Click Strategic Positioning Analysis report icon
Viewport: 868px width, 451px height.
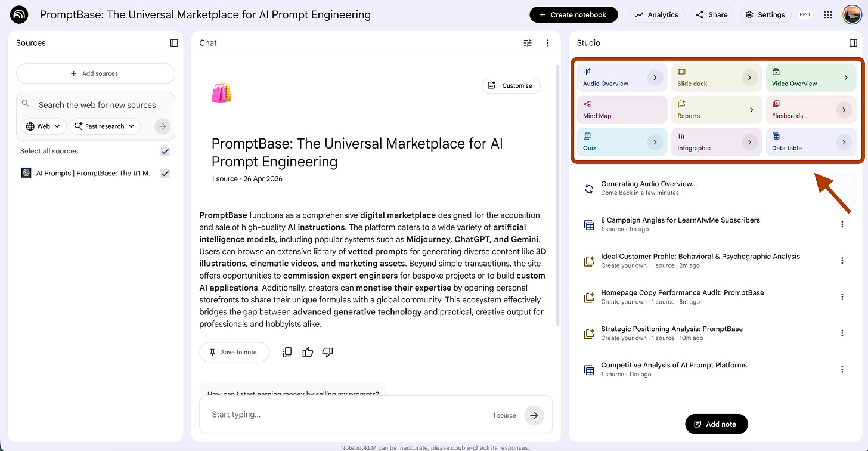point(589,333)
